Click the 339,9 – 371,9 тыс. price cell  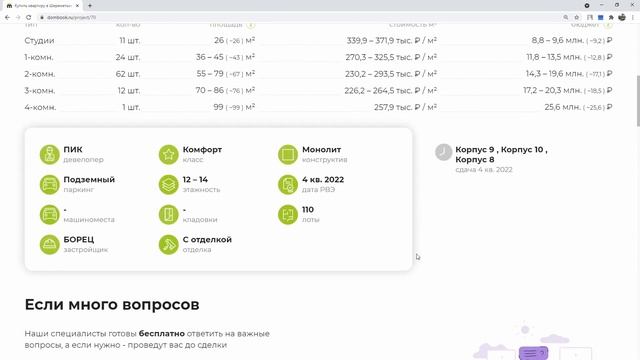(392, 40)
